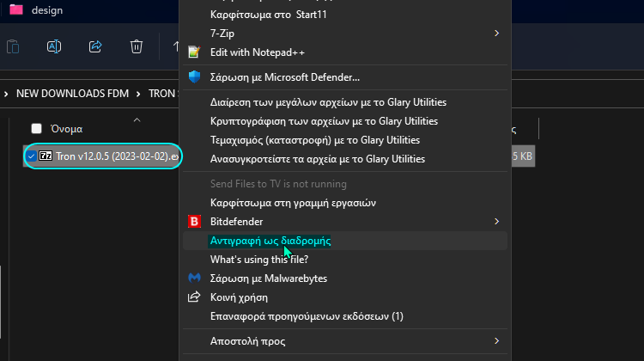This screenshot has height=361, width=644.
Task: Uncheck the Tron v12.0.5 file checkbox
Action: pyautogui.click(x=31, y=156)
